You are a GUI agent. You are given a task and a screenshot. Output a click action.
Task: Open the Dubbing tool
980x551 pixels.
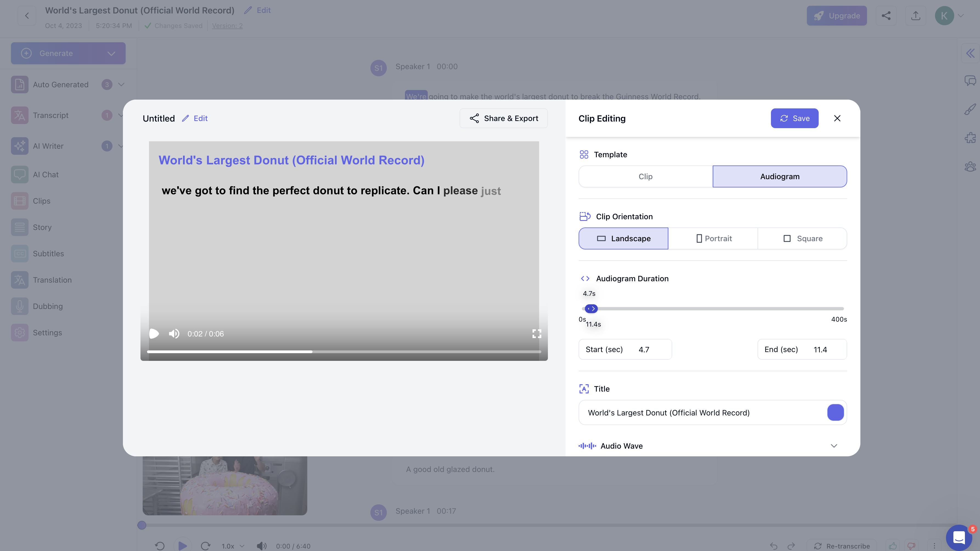point(47,306)
